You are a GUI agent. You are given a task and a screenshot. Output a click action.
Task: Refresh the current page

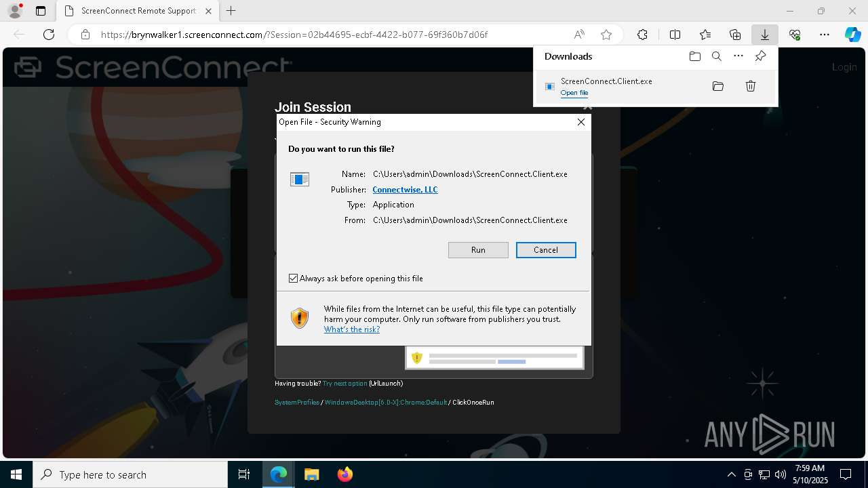coord(49,35)
